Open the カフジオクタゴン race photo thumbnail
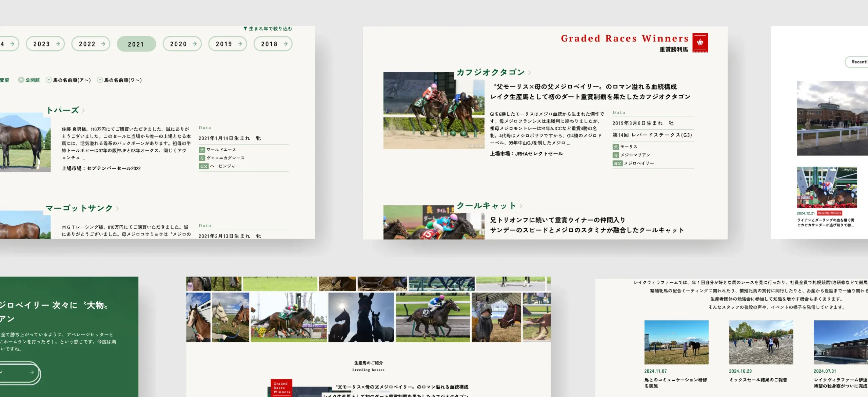Image resolution: width=868 pixels, height=397 pixels. (x=434, y=111)
